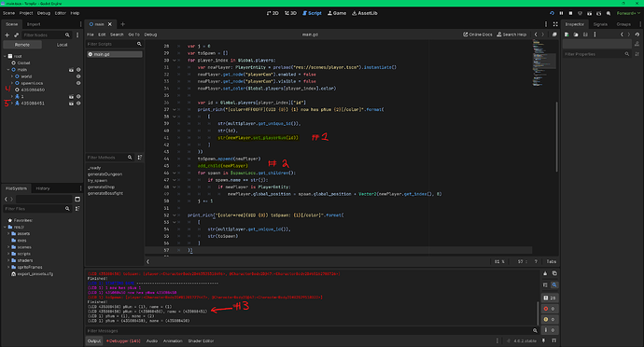Click the code minimap preview
The height and width of the screenshot is (347, 644).
(x=544, y=63)
